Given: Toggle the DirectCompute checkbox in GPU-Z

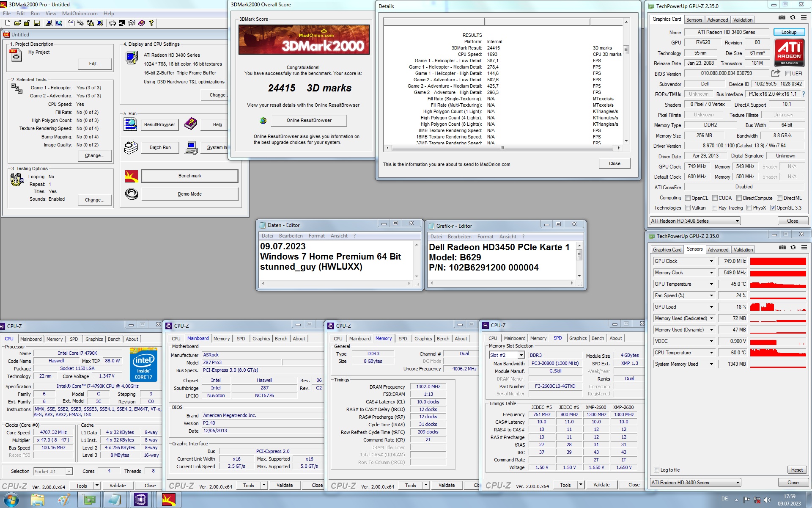Looking at the screenshot, I should click(x=739, y=198).
